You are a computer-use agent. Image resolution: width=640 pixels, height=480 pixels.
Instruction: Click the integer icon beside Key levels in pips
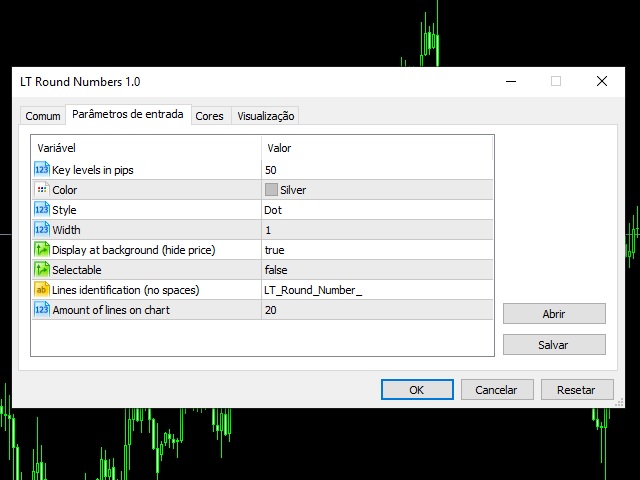42,170
